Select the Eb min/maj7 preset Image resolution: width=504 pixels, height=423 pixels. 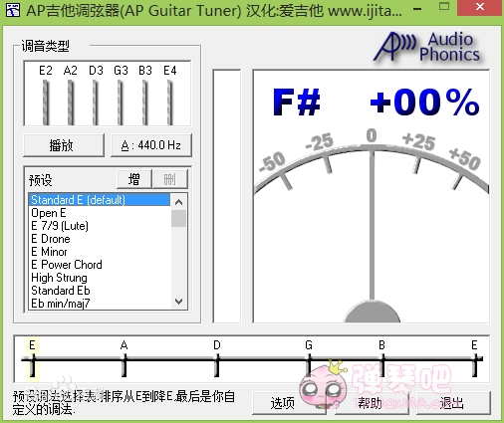[100, 304]
